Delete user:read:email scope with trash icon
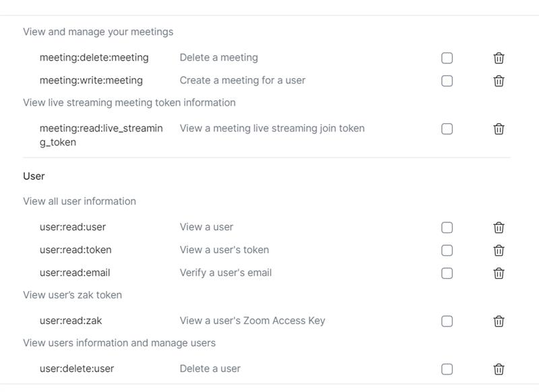This screenshot has width=539, height=392. click(x=499, y=273)
